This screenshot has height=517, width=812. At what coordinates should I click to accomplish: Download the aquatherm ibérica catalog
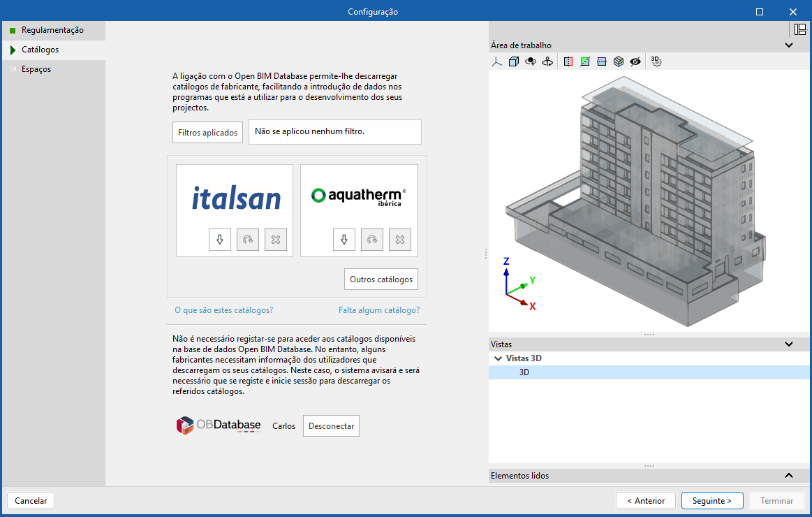[x=344, y=240]
